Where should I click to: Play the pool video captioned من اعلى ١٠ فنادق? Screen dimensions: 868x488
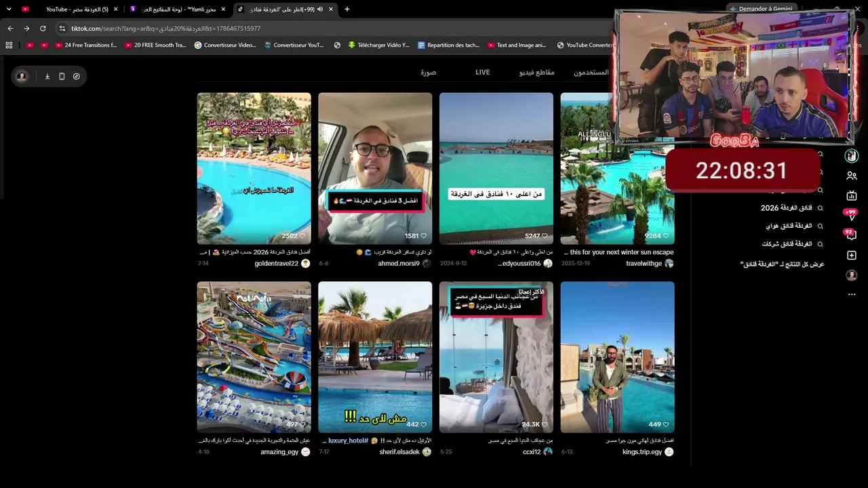496,168
